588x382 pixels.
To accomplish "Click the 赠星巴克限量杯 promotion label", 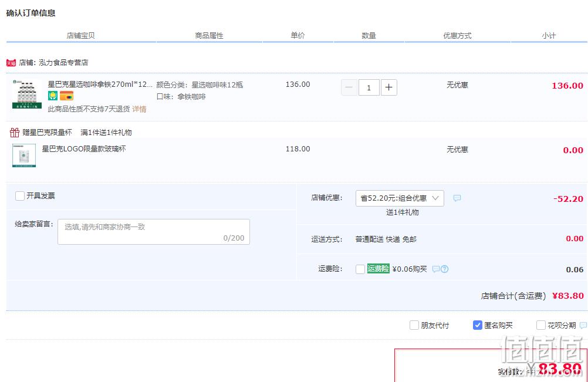I will [47, 133].
